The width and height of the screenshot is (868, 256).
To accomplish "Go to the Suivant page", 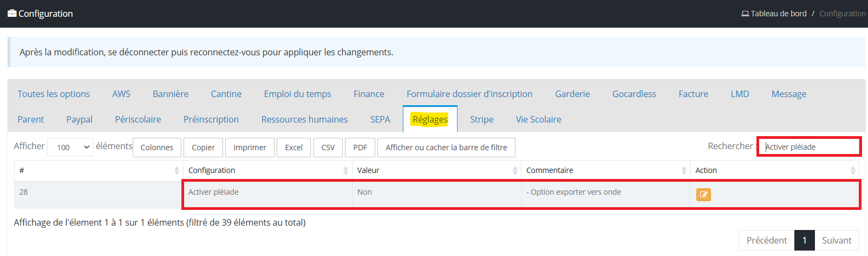I will click(837, 240).
